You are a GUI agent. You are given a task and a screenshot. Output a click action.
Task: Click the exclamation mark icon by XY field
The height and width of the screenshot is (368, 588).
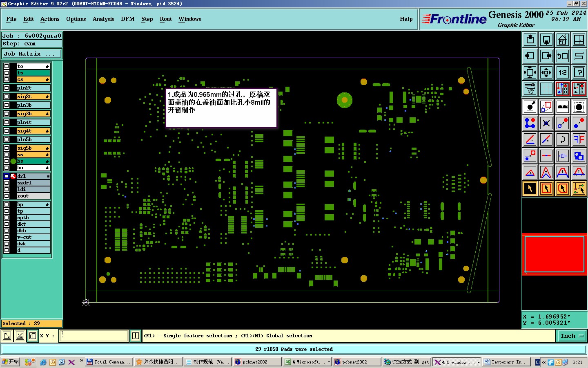pos(136,336)
